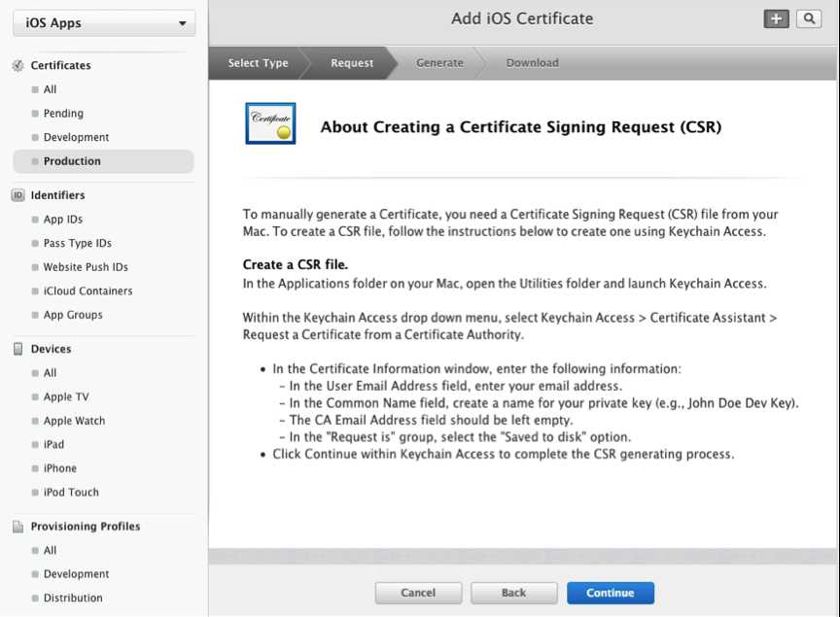Image resolution: width=840 pixels, height=617 pixels.
Task: Open Distribution provisioning profiles
Action: pos(73,598)
